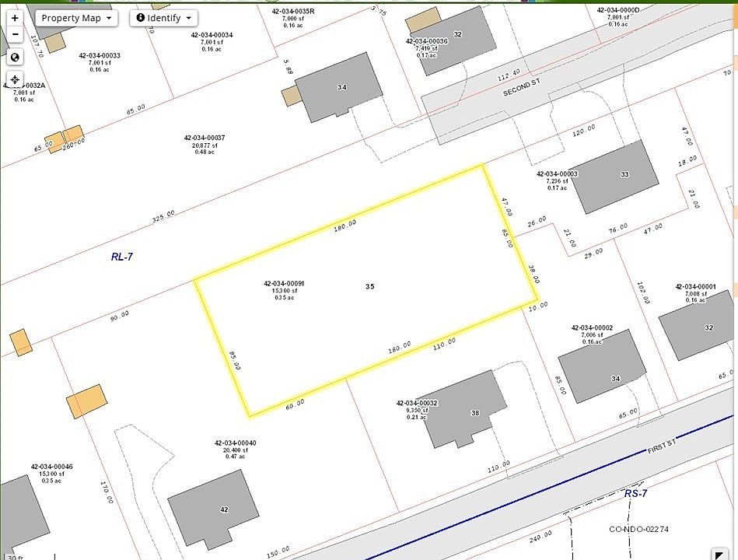Click parcel label 42-034-00046
This screenshot has height=560, width=738.
(x=52, y=467)
